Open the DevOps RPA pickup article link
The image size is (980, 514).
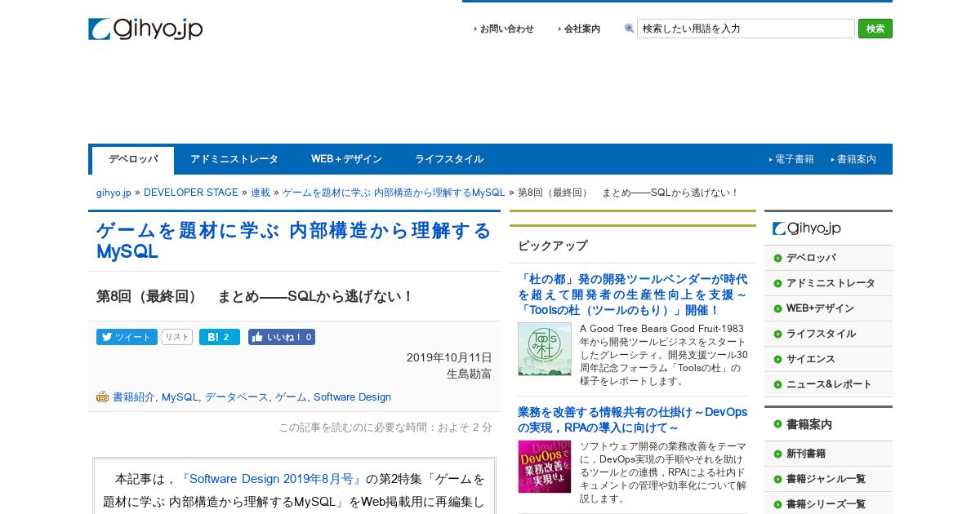632,420
